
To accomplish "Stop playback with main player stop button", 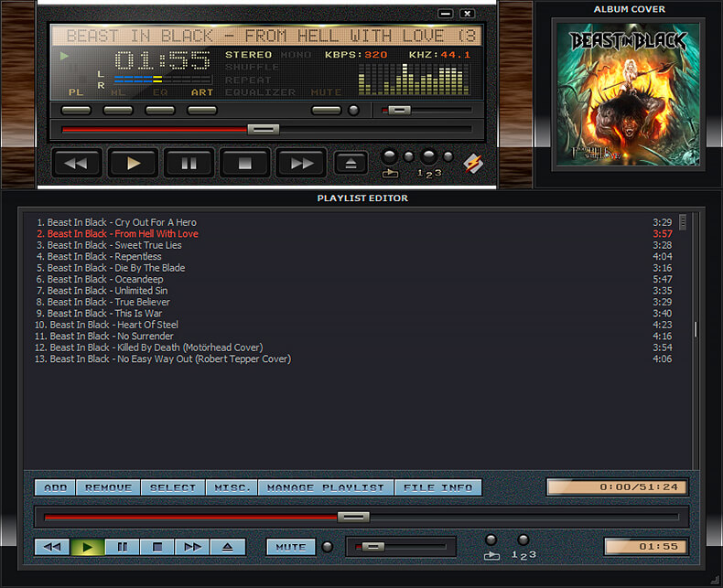I will coord(245,163).
